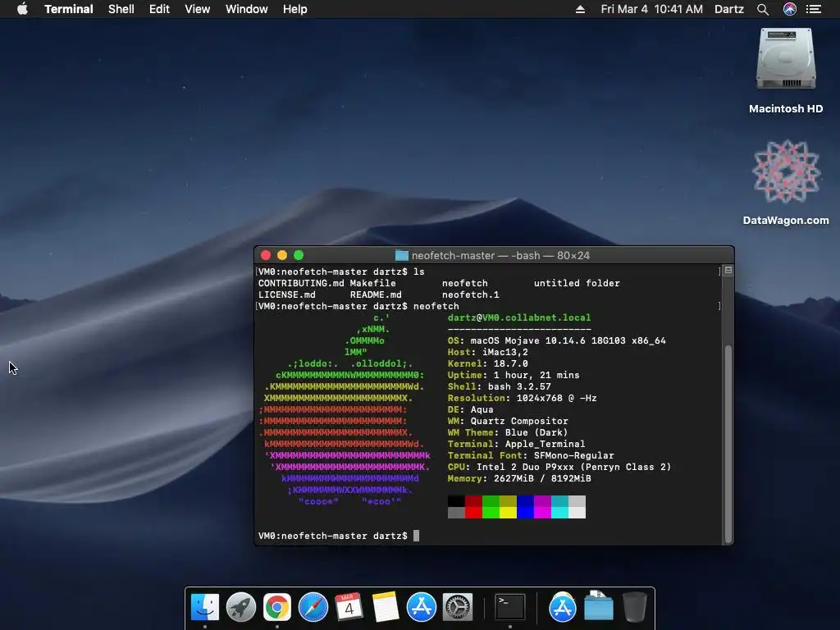Viewport: 840px width, 630px height.
Task: Open System Preferences gear in Dock
Action: point(458,607)
